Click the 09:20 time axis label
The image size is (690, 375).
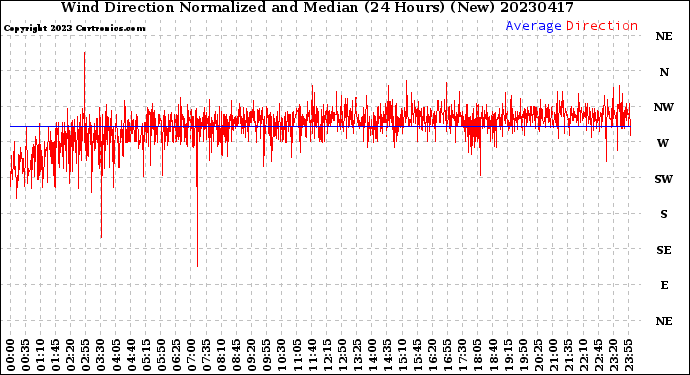[x=252, y=355]
